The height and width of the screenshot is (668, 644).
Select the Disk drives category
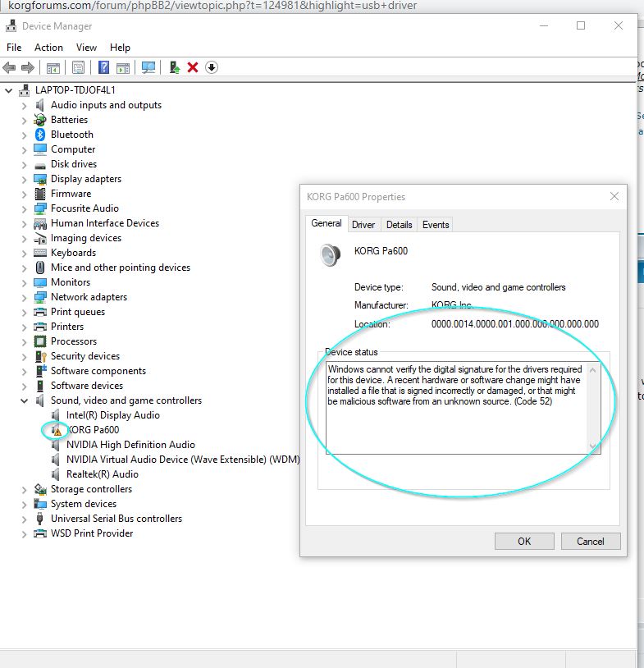click(x=74, y=164)
